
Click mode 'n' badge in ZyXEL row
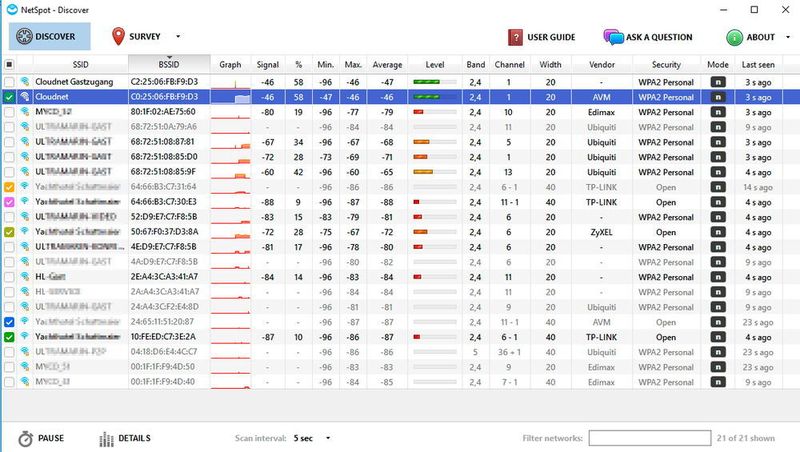tap(718, 232)
